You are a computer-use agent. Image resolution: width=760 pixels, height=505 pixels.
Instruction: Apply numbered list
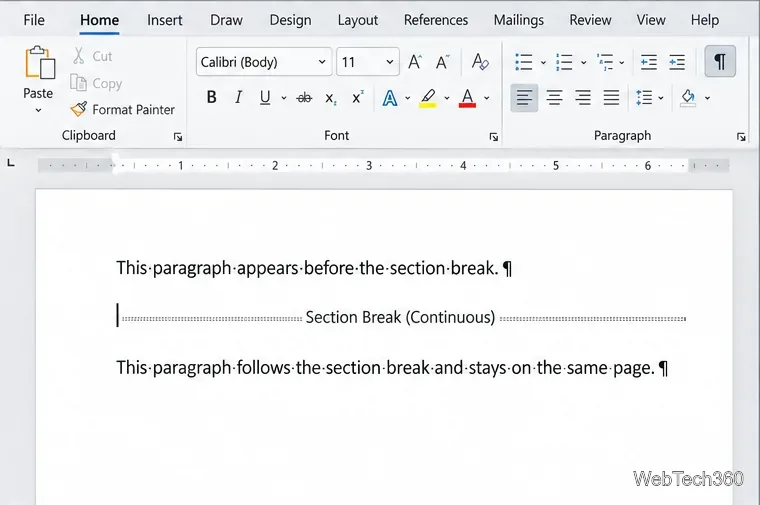pos(564,62)
